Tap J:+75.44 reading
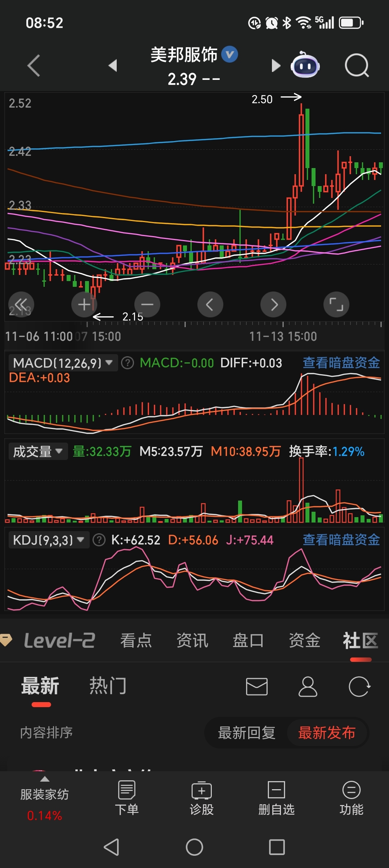389x868 pixels. 250,540
